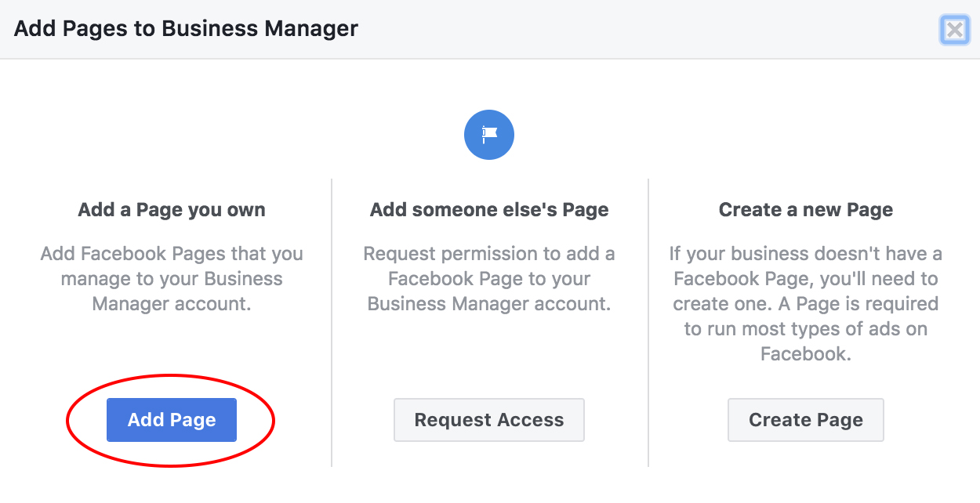980x503 pixels.
Task: Select the 'Create a new Page' heading
Action: click(806, 210)
